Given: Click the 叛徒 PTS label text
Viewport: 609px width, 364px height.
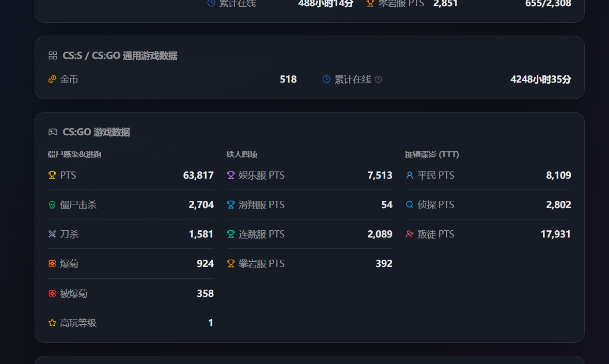Looking at the screenshot, I should pos(436,234).
